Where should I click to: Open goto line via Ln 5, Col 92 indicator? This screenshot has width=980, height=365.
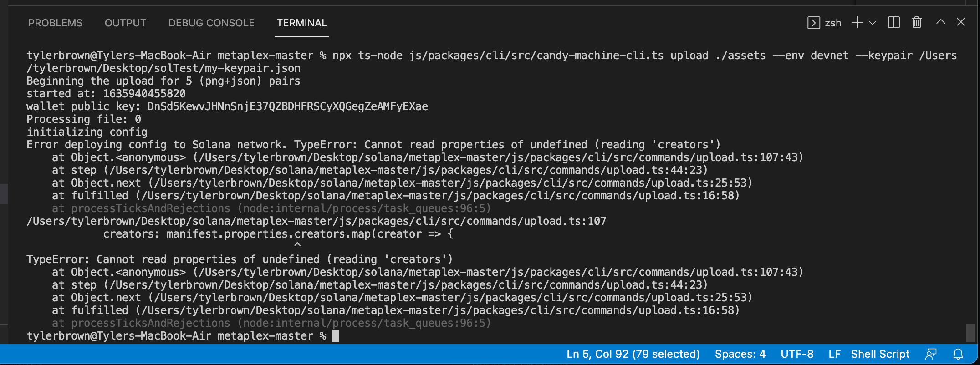click(x=633, y=354)
